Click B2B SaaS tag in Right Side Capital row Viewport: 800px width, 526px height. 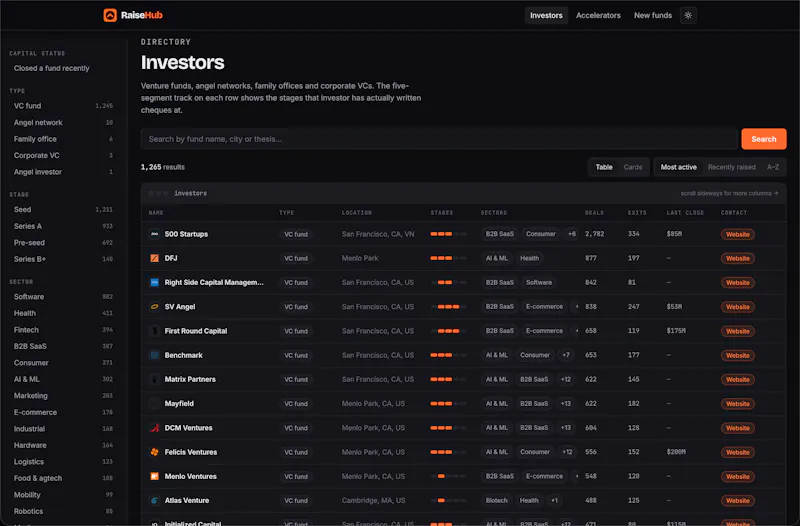point(499,282)
